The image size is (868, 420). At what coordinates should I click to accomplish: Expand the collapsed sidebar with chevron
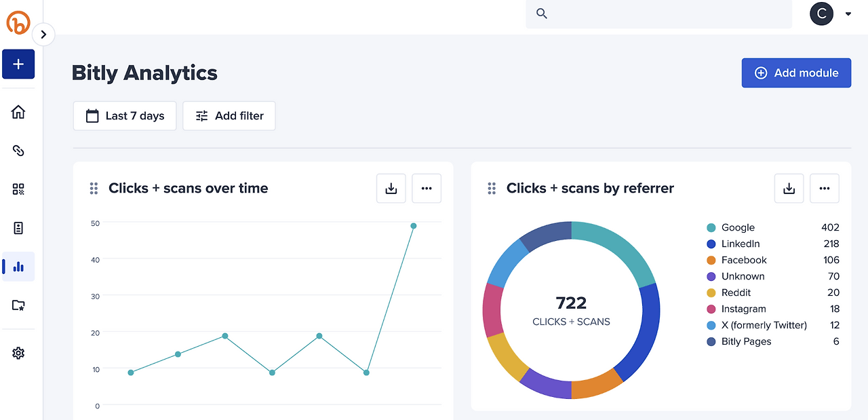[x=43, y=35]
